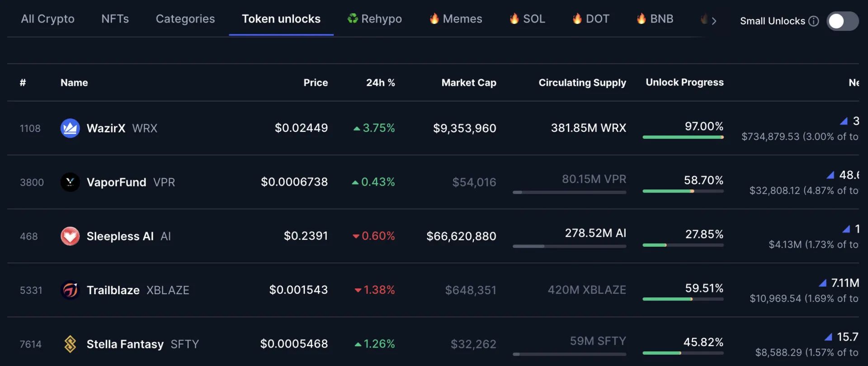The image size is (868, 366).
Task: Click WazirX 97.00% unlock progress bar
Action: point(683,137)
